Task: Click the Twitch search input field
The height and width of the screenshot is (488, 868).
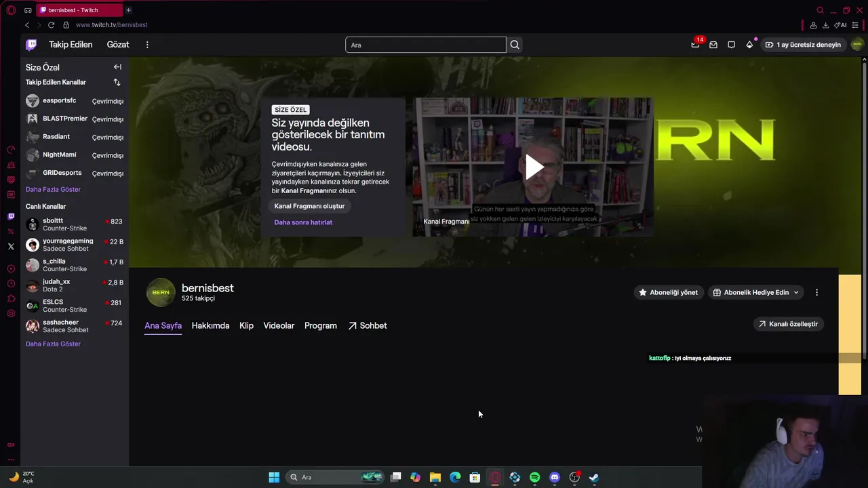Action: coord(426,45)
